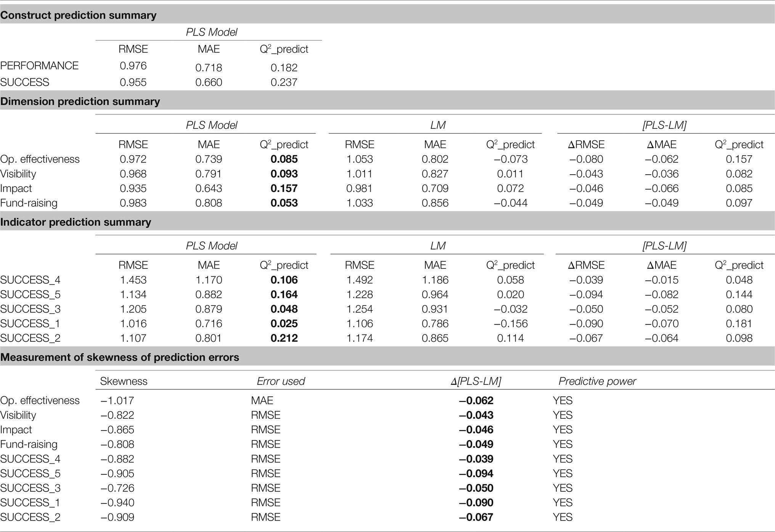
Task: Click the 'Δ[PLS-LM]' column header
Action: tap(476, 381)
